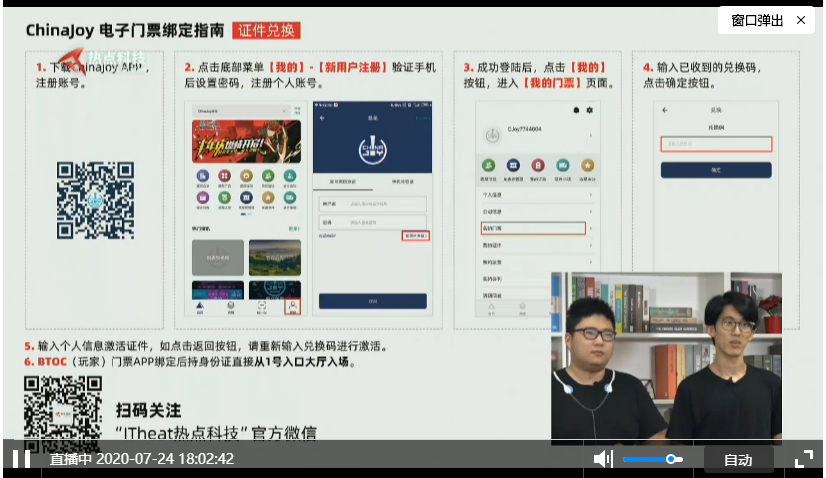
Task: Click the step 6 BTOC 门票 instruction line
Action: point(191,362)
